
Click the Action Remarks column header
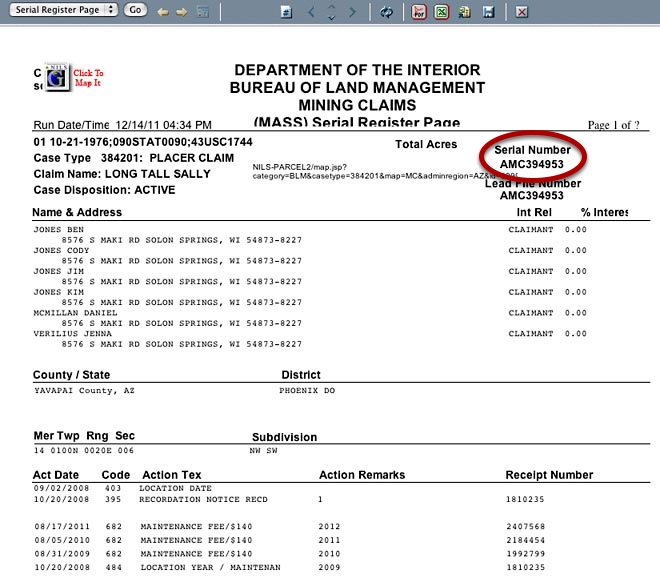pyautogui.click(x=362, y=475)
